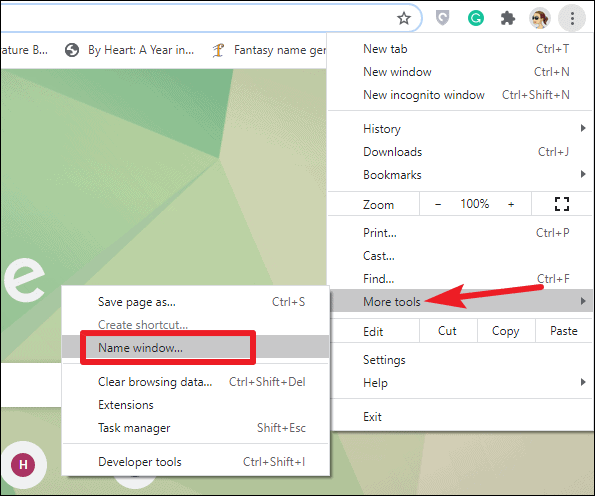
Task: Open the Grammarly extension icon
Action: tap(475, 18)
